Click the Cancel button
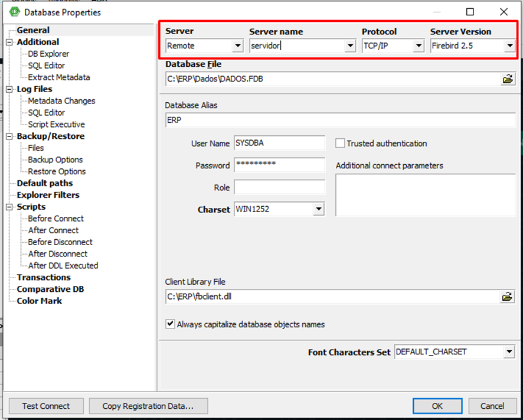The height and width of the screenshot is (420, 523). click(492, 406)
